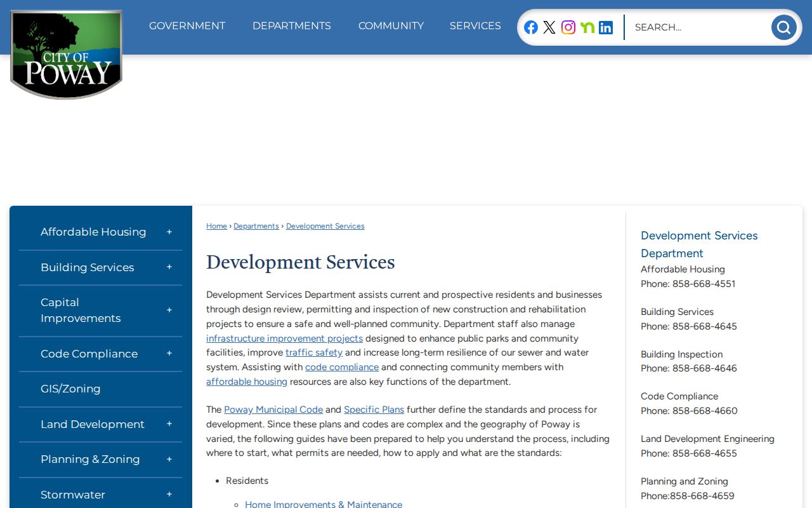Click into the Search field

tap(698, 27)
